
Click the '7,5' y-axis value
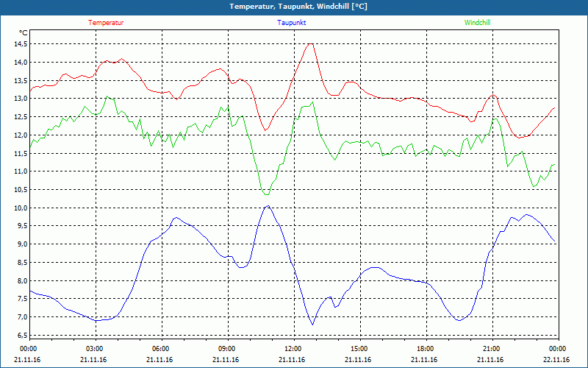(23, 299)
